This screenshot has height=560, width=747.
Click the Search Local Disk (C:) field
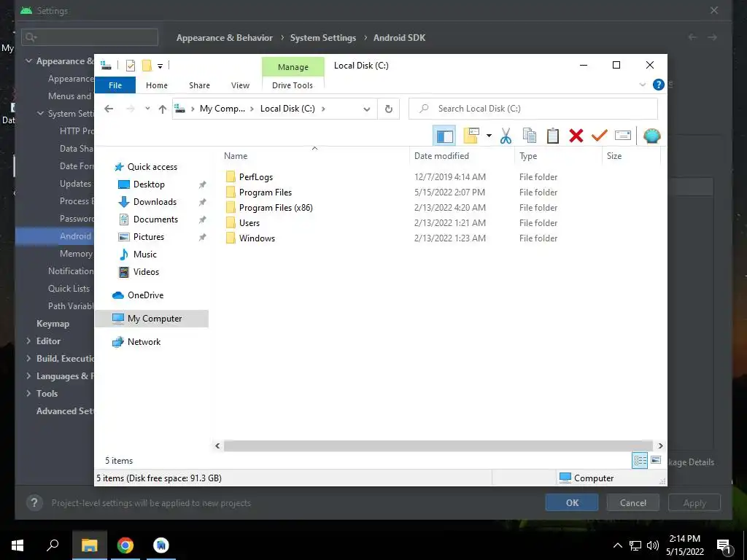(533, 109)
